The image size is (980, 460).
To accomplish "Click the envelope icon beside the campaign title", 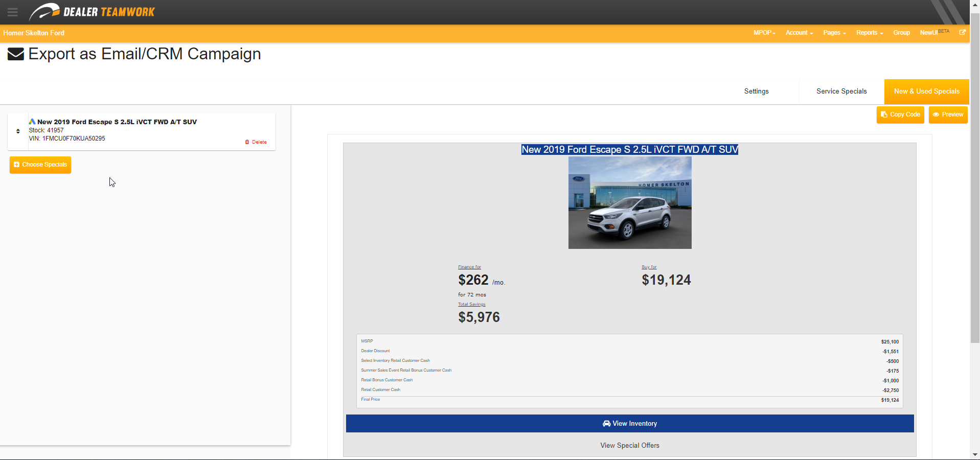I will (x=15, y=54).
